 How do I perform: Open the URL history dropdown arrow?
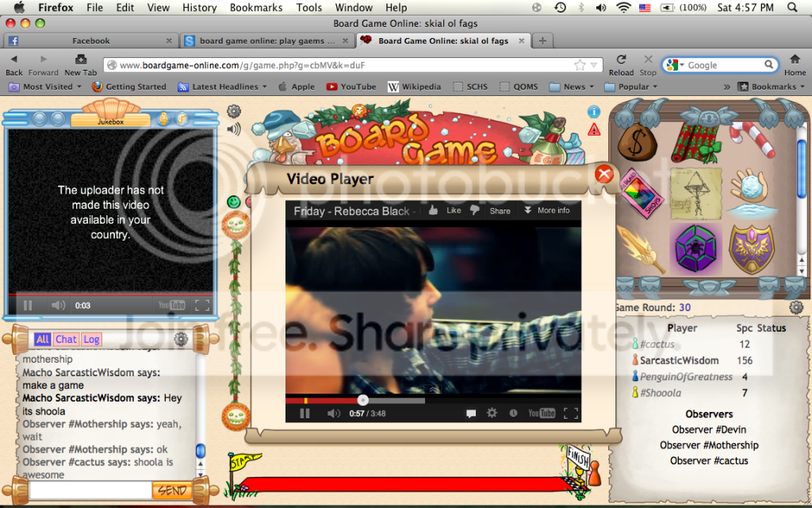coord(594,65)
